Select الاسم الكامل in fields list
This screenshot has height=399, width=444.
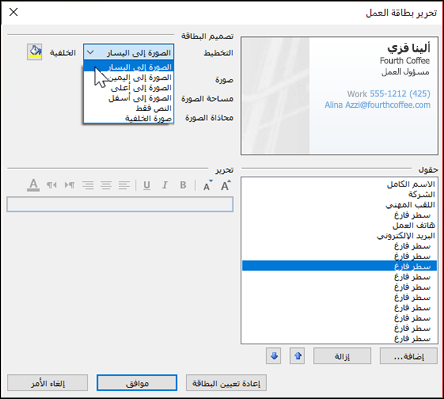pos(339,184)
